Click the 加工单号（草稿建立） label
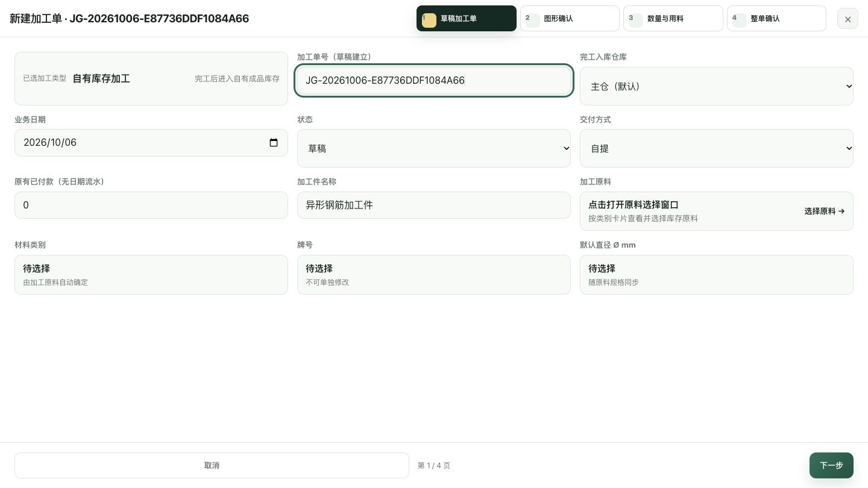Screen dimensions: 868x488 (336, 57)
